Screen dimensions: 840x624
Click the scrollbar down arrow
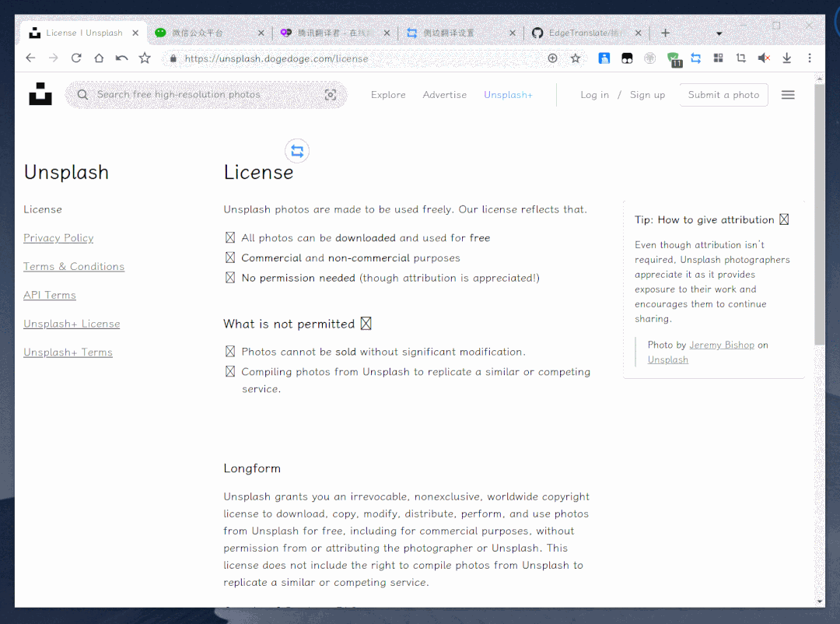click(x=819, y=601)
